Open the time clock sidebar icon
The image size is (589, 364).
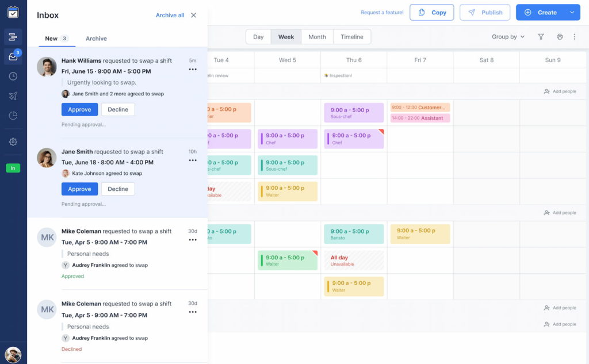point(13,76)
